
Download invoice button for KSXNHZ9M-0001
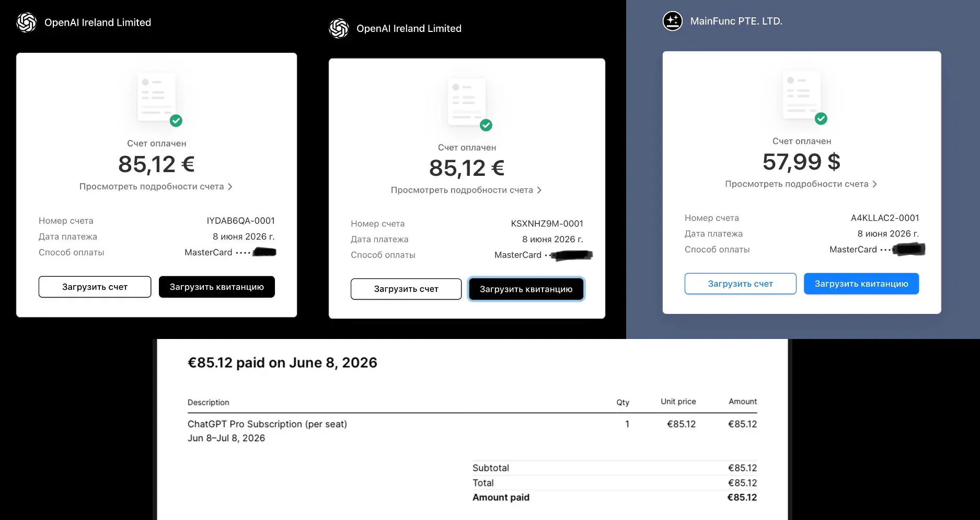406,289
